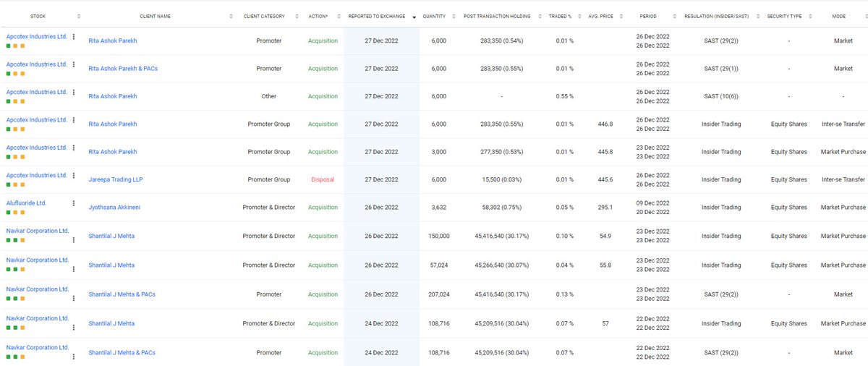
Task: Click Promoter & Director cell in Alufluoride row
Action: coord(269,208)
